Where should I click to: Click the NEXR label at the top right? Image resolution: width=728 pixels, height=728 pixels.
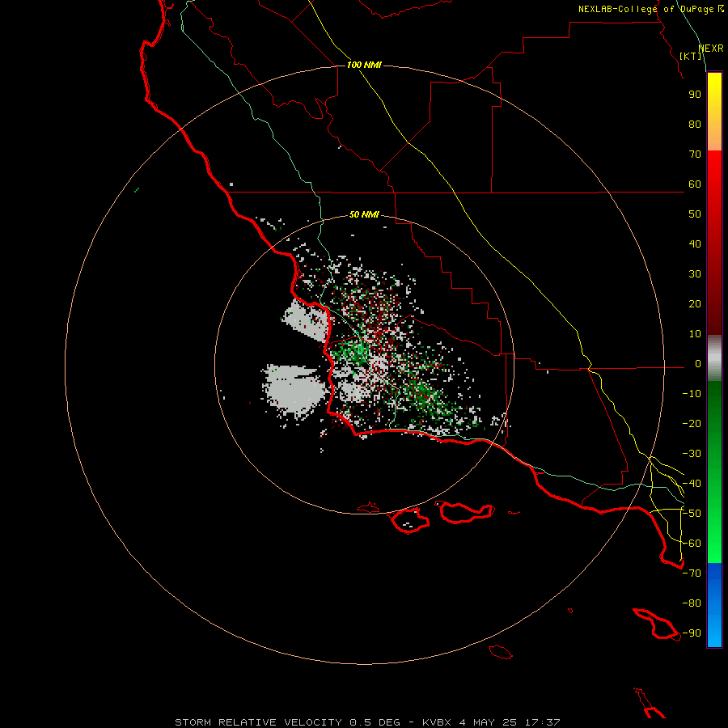coord(711,49)
